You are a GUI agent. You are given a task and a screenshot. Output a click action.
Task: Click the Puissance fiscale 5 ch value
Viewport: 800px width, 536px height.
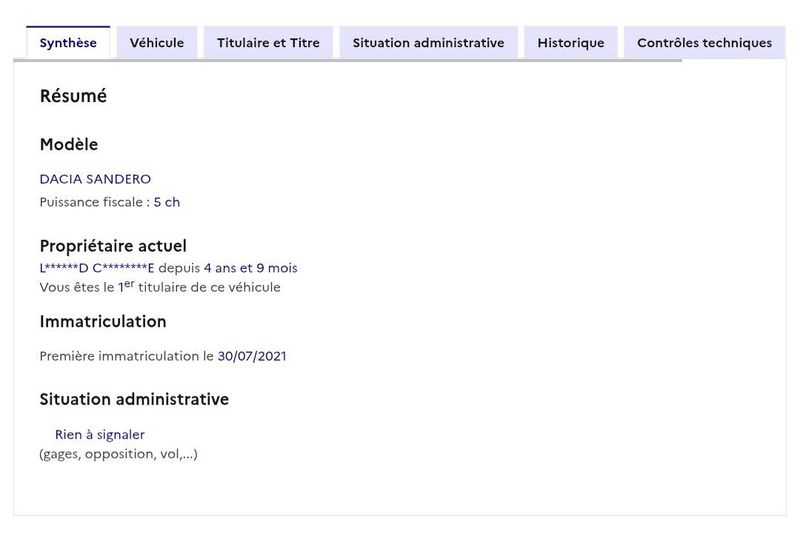tap(167, 202)
